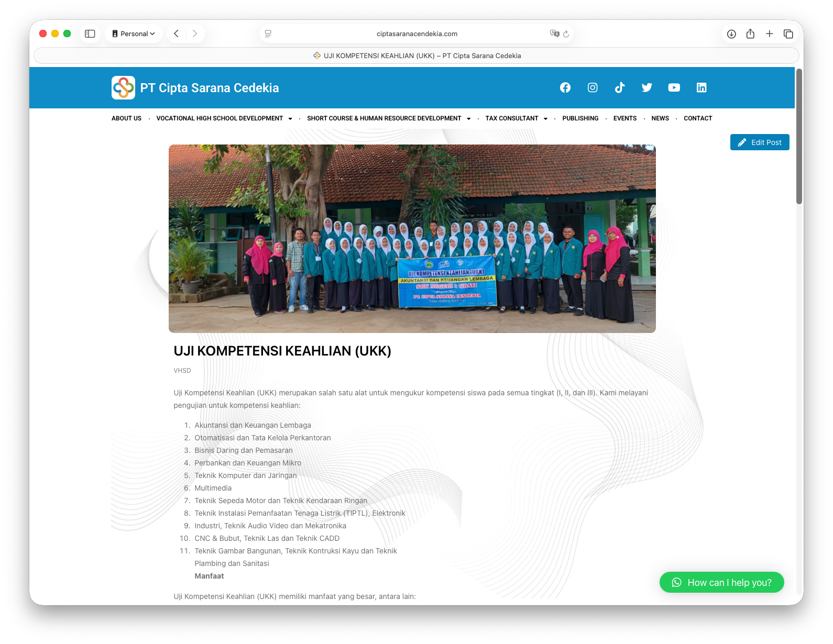Click list item Bisnis Daring dan Pemasaran
833x644 pixels.
[244, 450]
